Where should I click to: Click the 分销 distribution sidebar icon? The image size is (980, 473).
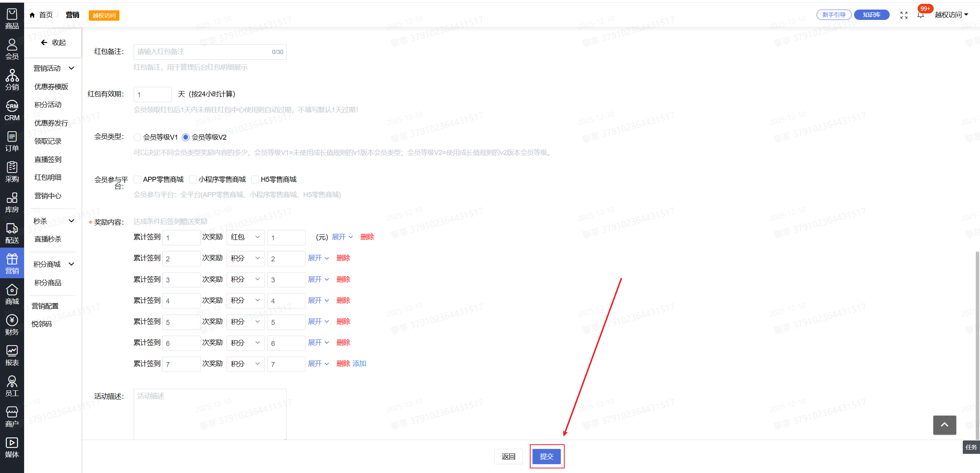tap(12, 80)
